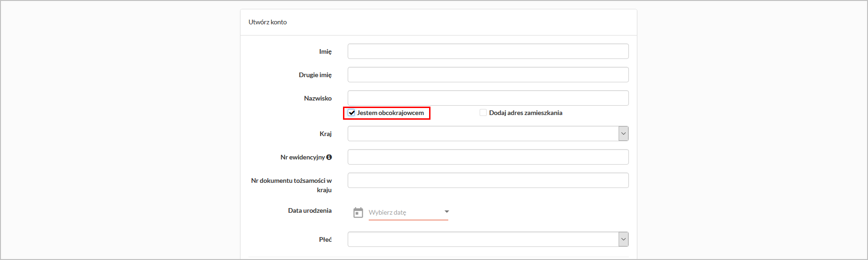
Task: Click the Data urodzenia label
Action: (x=310, y=210)
